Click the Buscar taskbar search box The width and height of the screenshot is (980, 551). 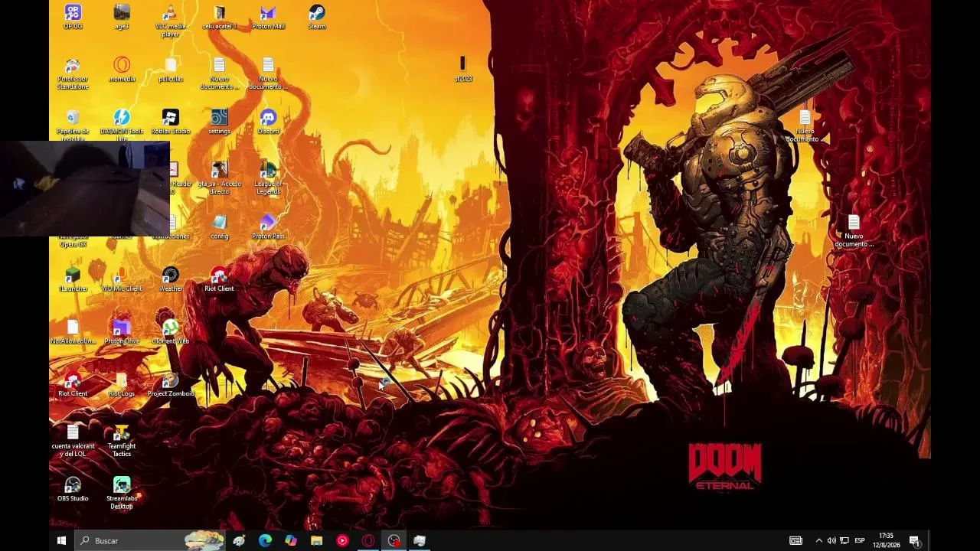click(150, 540)
